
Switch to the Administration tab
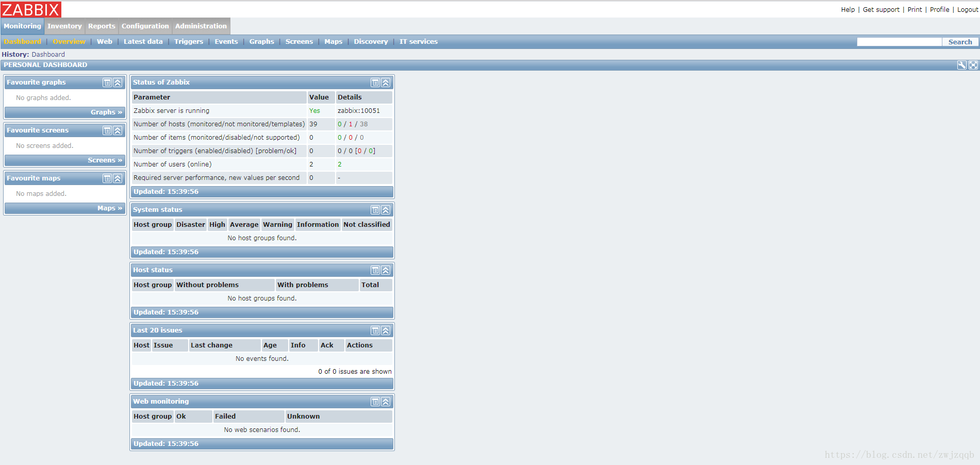point(201,26)
